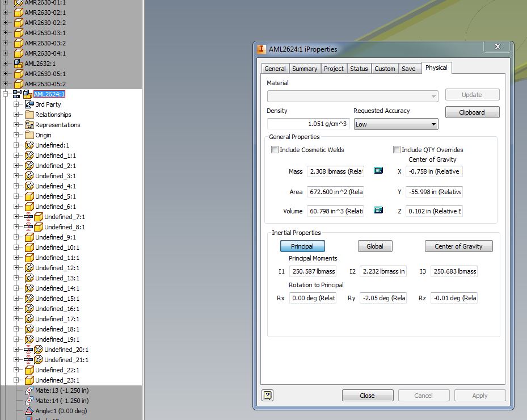Viewport: 527px width, 420px height.
Task: Open the mass calculator icon beside Mass
Action: 378,171
